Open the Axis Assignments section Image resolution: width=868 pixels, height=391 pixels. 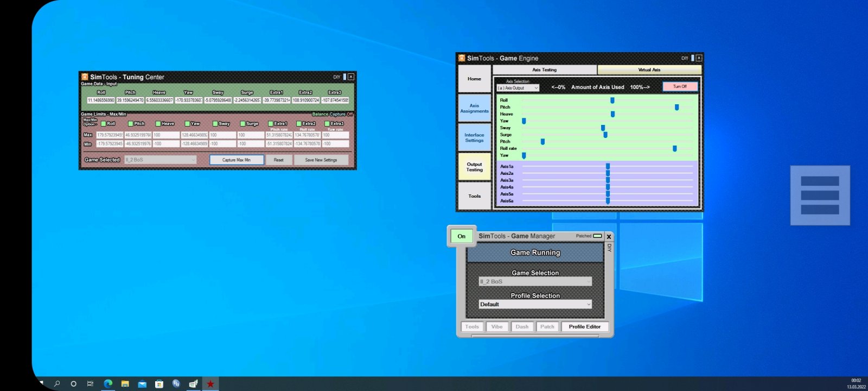(x=475, y=108)
